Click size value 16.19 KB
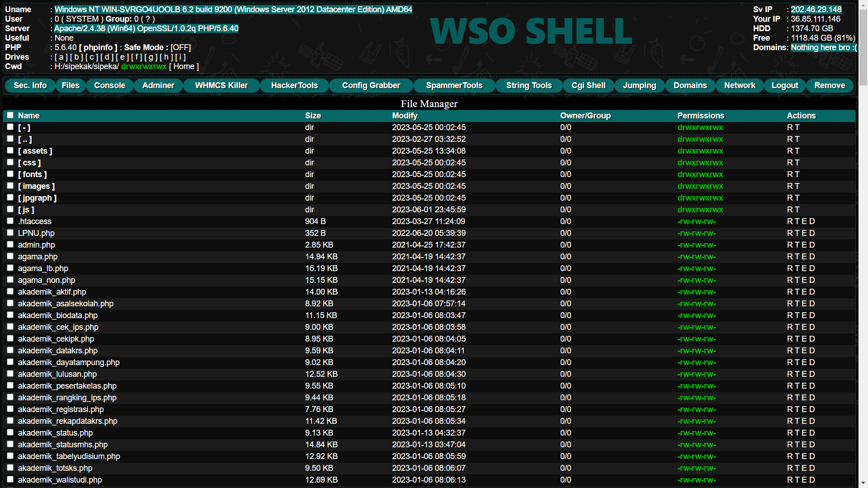 (321, 268)
